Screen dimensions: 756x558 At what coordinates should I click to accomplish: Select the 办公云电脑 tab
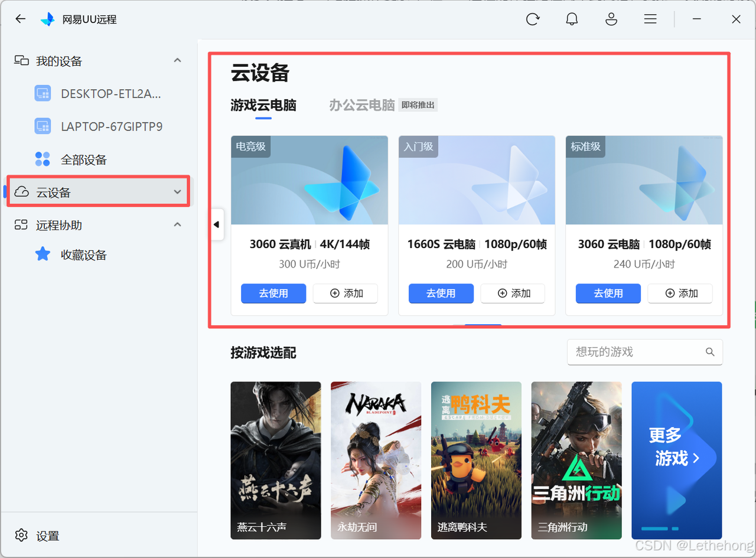362,106
